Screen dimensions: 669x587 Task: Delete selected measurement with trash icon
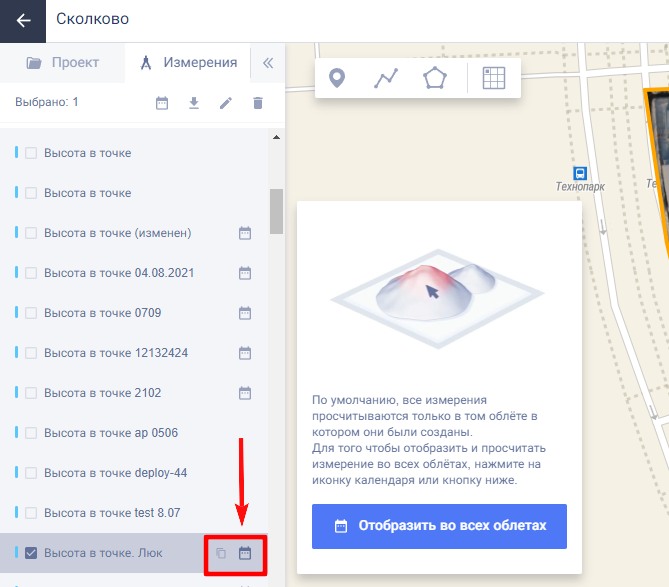258,103
